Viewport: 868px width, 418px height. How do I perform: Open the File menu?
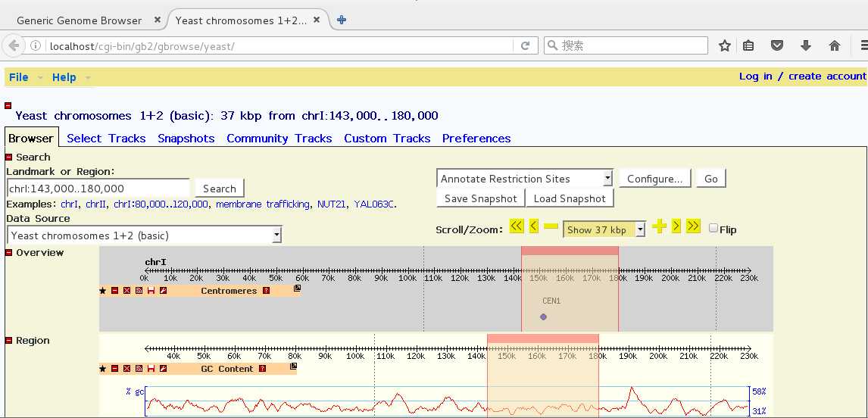19,77
